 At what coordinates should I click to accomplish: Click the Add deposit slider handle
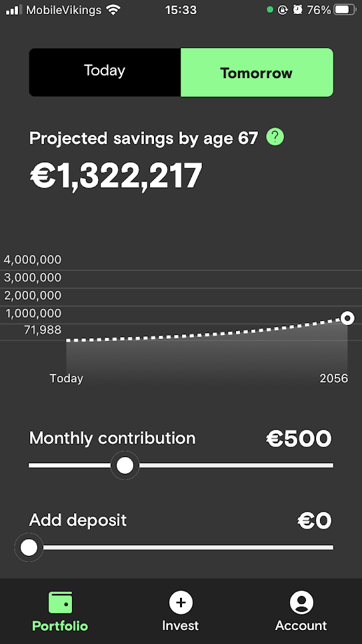(x=29, y=547)
